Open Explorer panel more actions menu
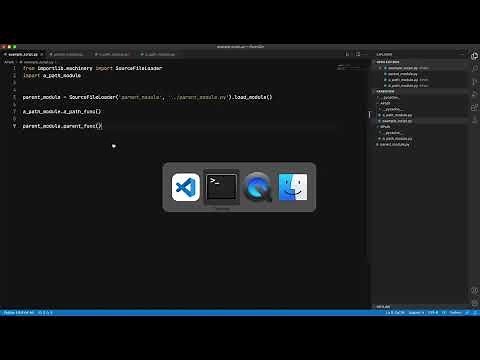The image size is (480, 360). click(462, 54)
